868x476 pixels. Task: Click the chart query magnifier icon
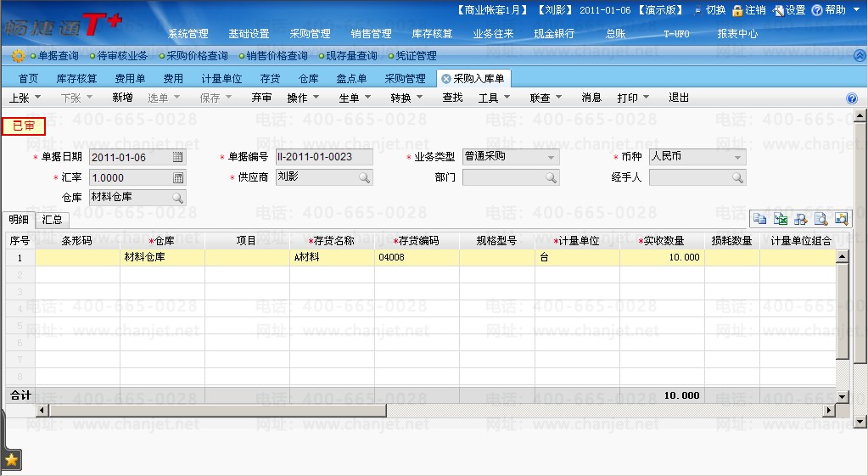coord(842,219)
